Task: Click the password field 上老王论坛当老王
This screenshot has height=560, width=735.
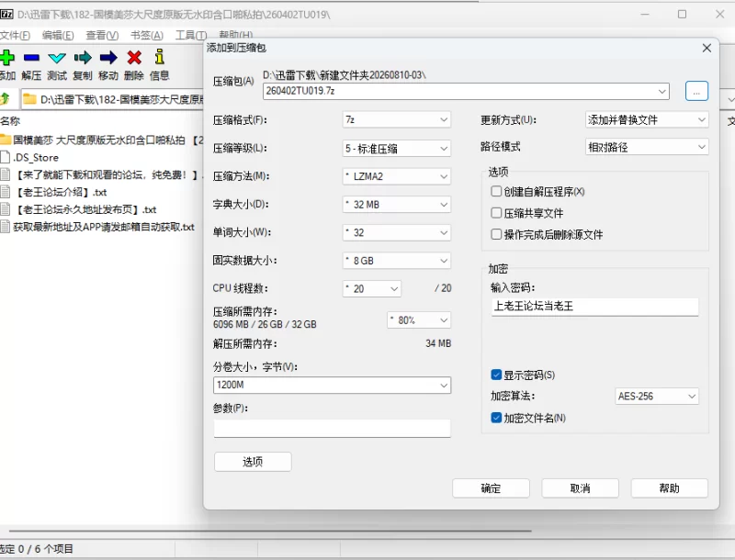Action: coord(594,307)
